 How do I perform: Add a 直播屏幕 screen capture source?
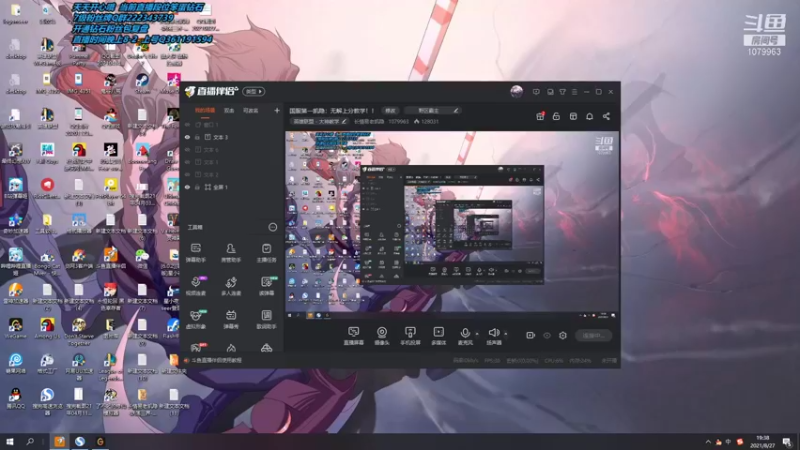point(354,336)
